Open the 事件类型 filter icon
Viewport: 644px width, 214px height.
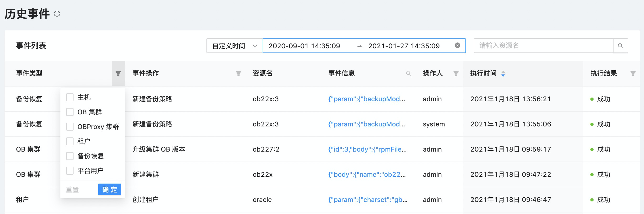tap(118, 73)
